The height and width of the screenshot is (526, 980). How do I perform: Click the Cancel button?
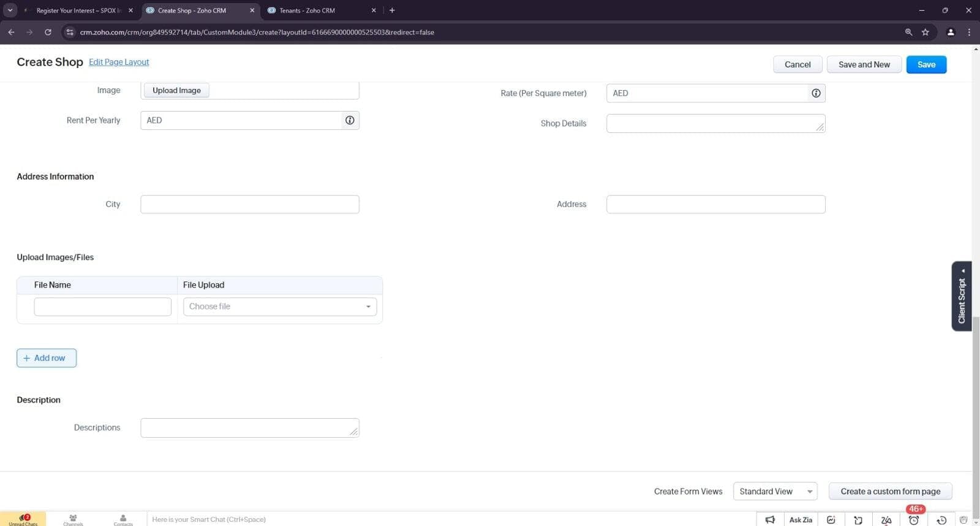797,64
